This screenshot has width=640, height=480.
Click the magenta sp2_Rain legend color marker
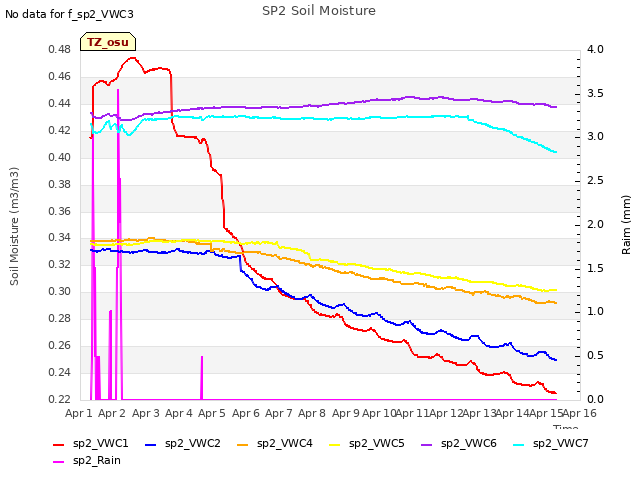click(59, 462)
